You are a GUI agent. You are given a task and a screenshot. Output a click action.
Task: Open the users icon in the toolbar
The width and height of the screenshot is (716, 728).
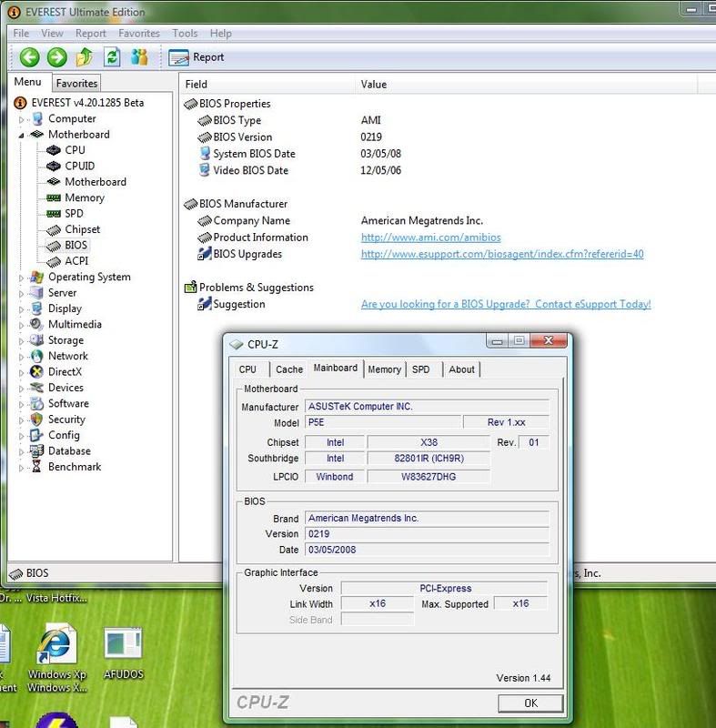(x=139, y=57)
